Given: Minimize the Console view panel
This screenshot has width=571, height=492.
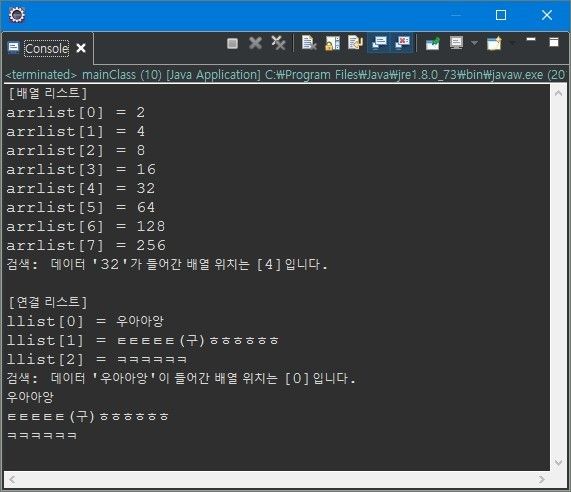Looking at the screenshot, I should [x=531, y=39].
